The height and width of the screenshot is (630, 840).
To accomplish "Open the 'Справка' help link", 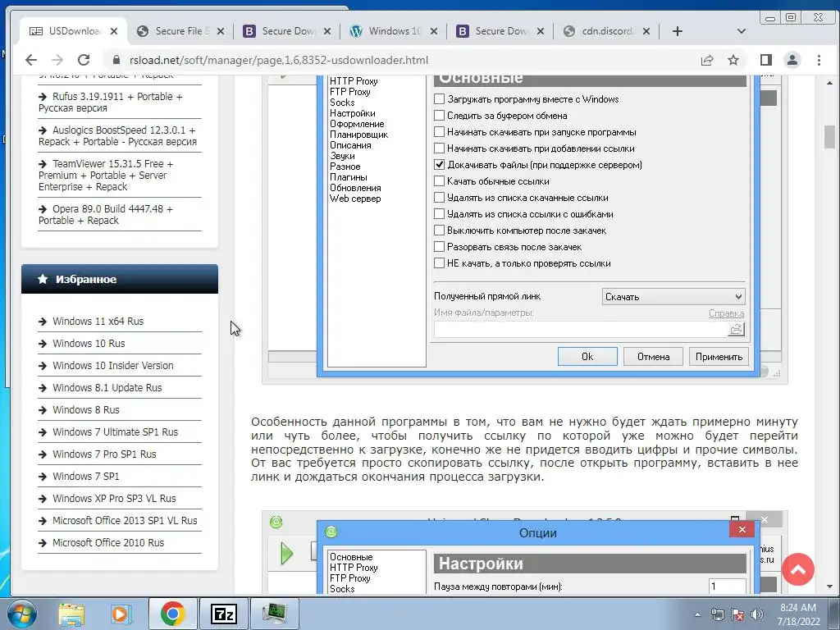I will [x=727, y=313].
